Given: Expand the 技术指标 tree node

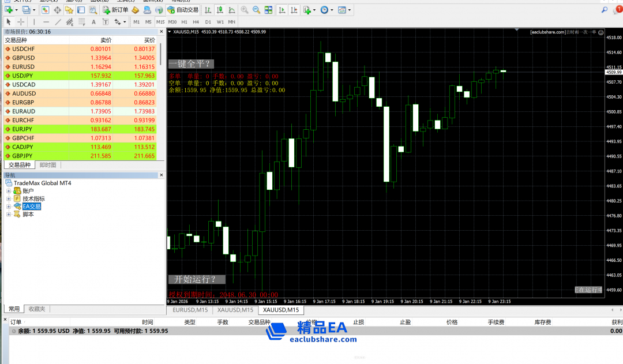Looking at the screenshot, I should pos(9,198).
